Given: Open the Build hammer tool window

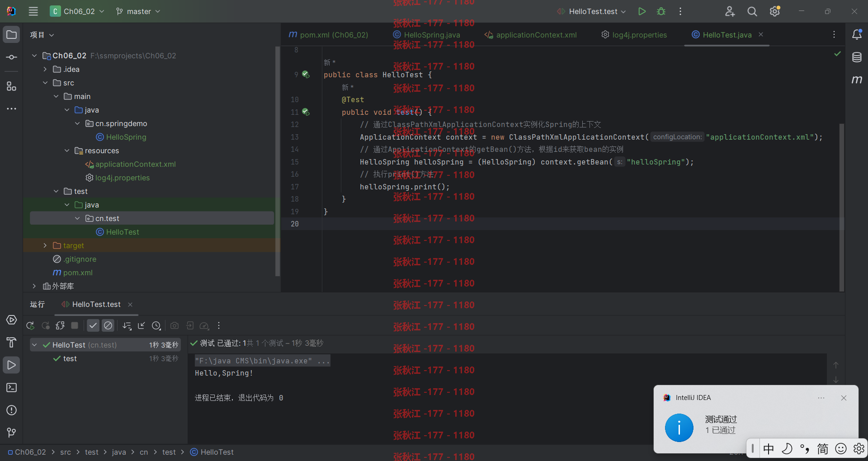Looking at the screenshot, I should [11, 343].
